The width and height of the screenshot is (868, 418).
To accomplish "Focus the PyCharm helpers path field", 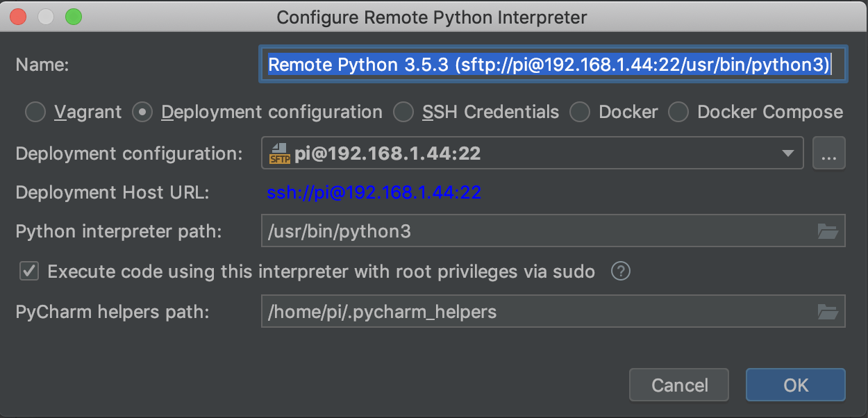I will [535, 312].
